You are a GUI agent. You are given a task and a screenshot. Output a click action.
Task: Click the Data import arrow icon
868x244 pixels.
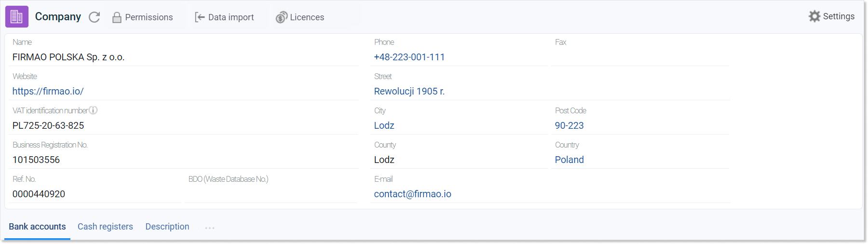[200, 17]
